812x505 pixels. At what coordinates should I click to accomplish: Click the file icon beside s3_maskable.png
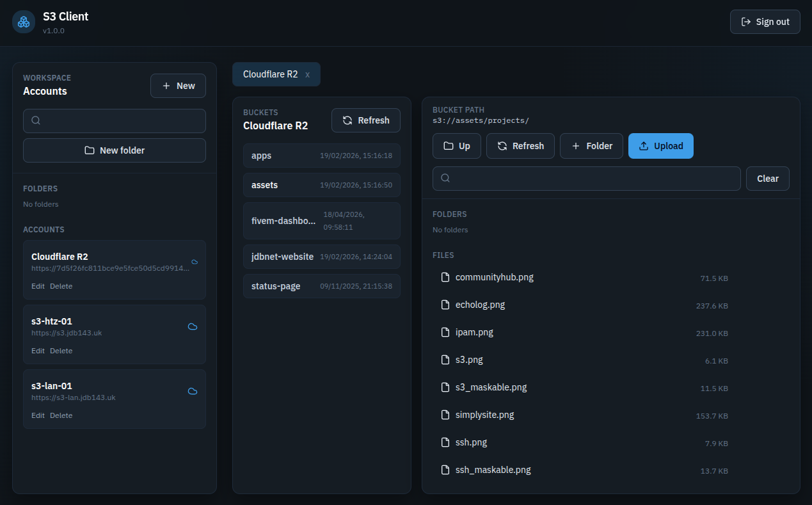coord(445,387)
